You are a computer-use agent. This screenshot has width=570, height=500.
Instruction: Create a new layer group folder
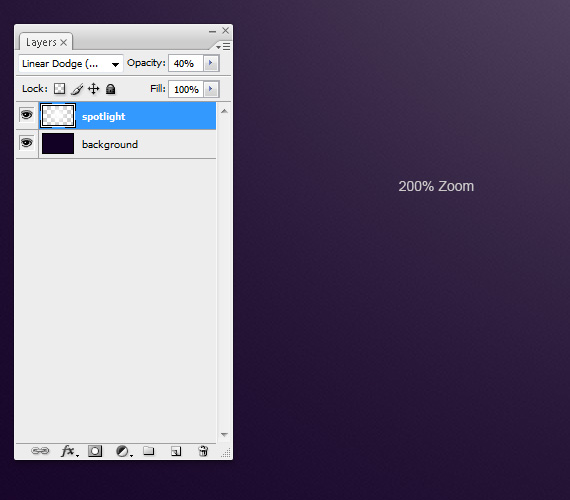click(148, 451)
